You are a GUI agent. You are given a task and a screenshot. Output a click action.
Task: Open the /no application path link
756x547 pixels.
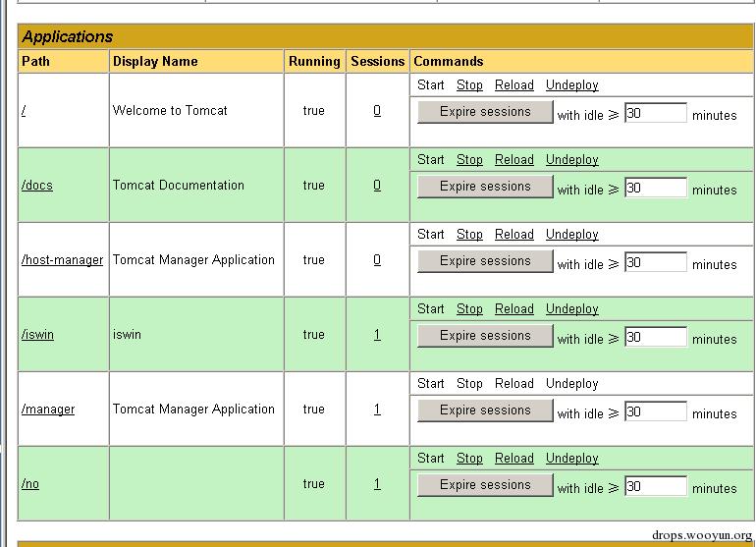(x=30, y=484)
